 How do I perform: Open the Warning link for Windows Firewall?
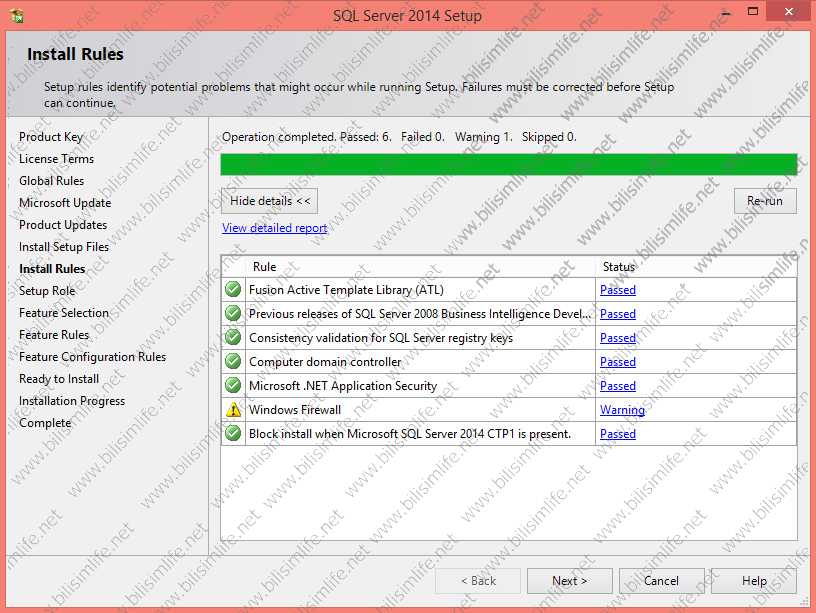point(622,410)
